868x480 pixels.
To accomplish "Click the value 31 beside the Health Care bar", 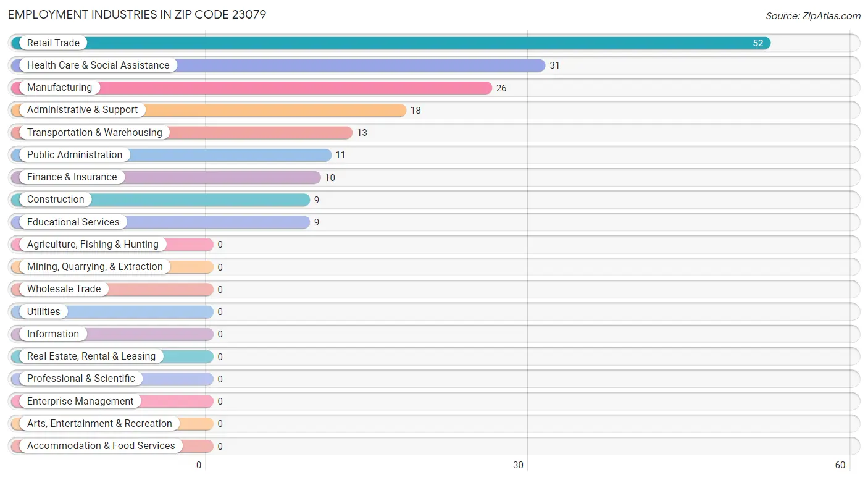I will (x=554, y=65).
